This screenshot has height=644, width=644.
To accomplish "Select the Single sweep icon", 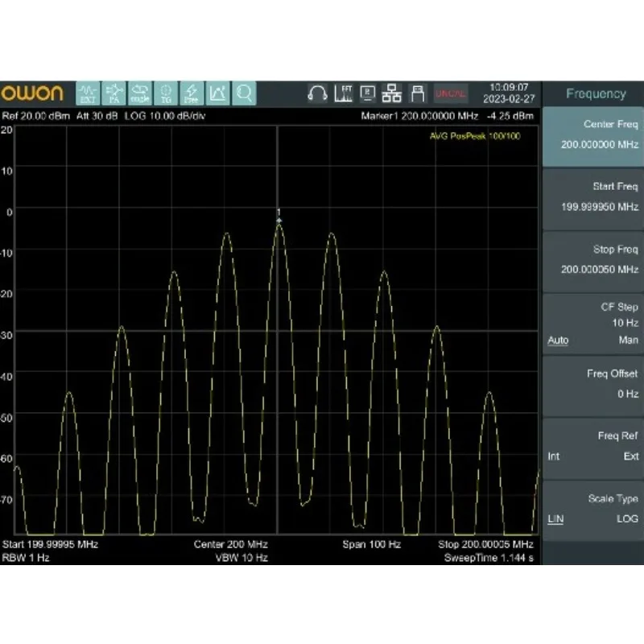I will (140, 93).
